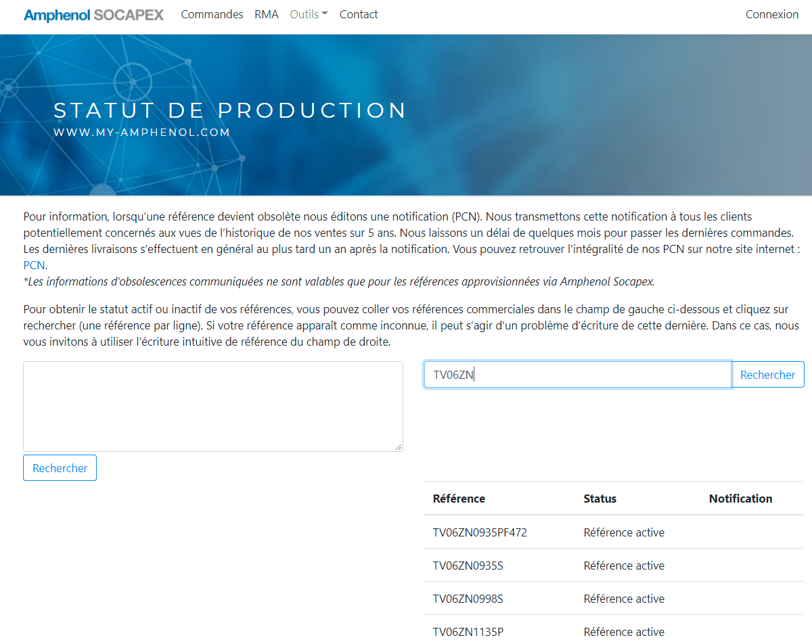Click the Amphenol SOCAPEX logo
The image size is (812, 644).
point(93,14)
